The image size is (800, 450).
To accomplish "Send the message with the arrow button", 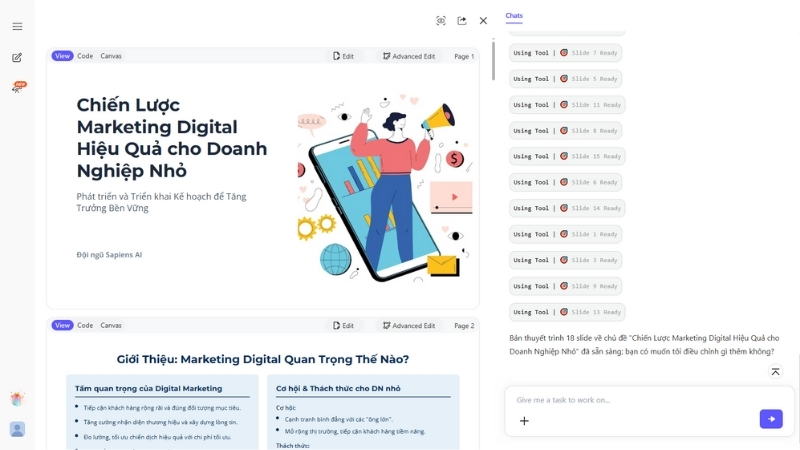I will (x=770, y=419).
